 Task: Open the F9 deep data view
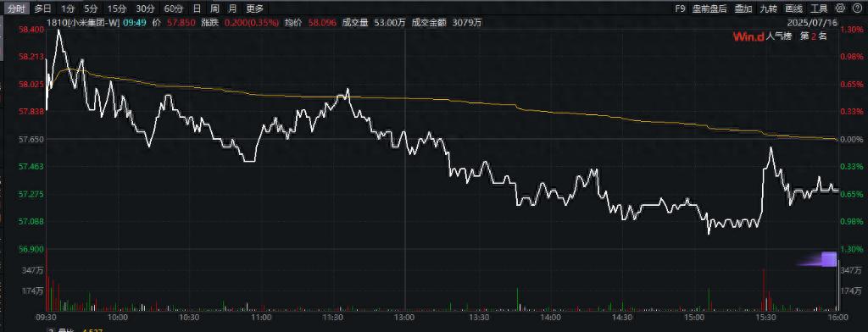[681, 8]
